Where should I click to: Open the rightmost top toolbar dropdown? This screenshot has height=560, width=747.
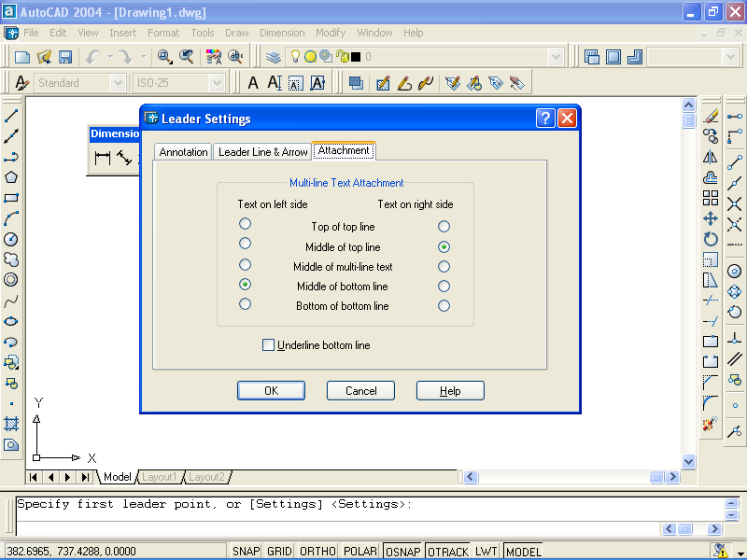click(x=730, y=57)
